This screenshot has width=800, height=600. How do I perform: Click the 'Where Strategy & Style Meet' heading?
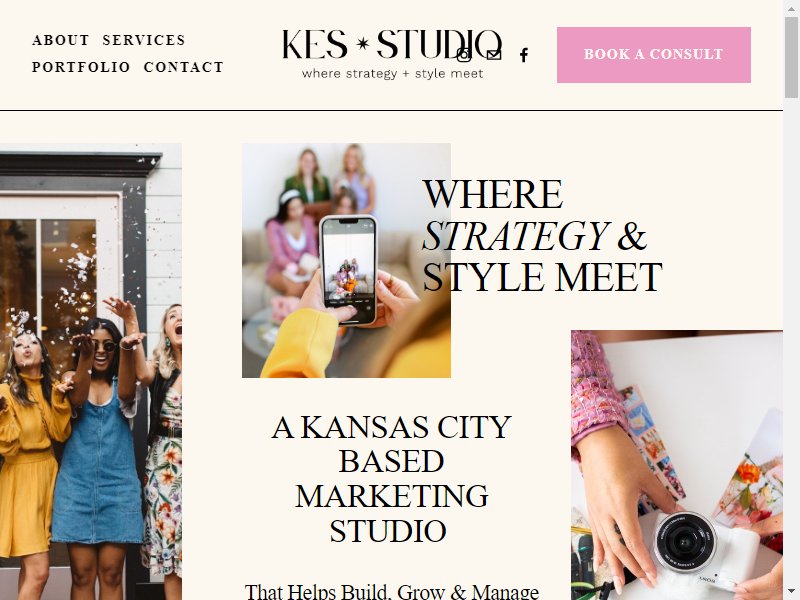pyautogui.click(x=542, y=236)
